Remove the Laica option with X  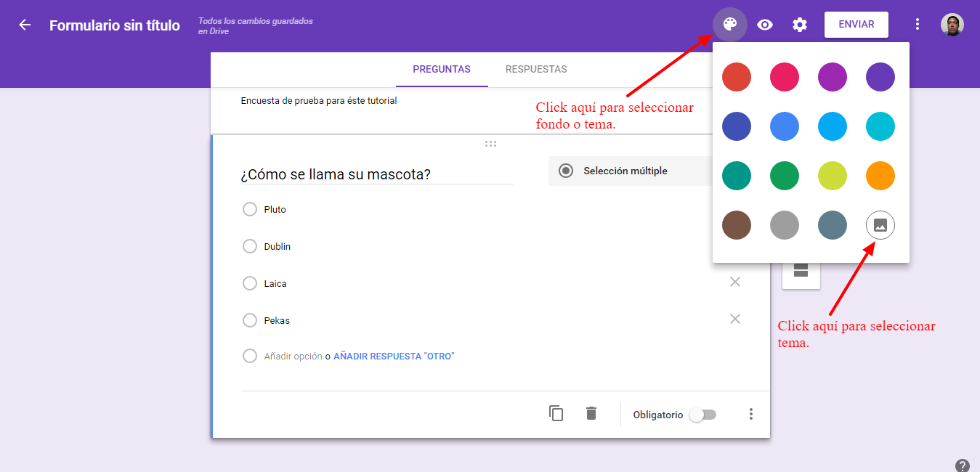tap(735, 282)
